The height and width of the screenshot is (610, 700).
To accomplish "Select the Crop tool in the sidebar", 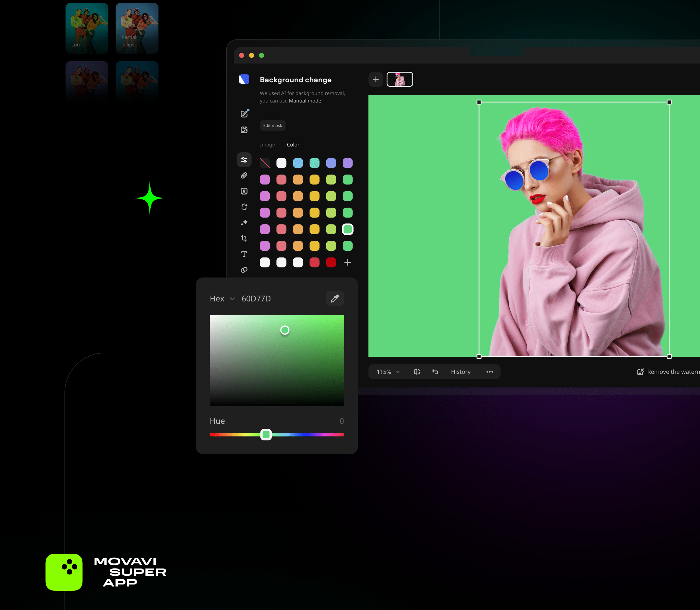I will [x=244, y=238].
